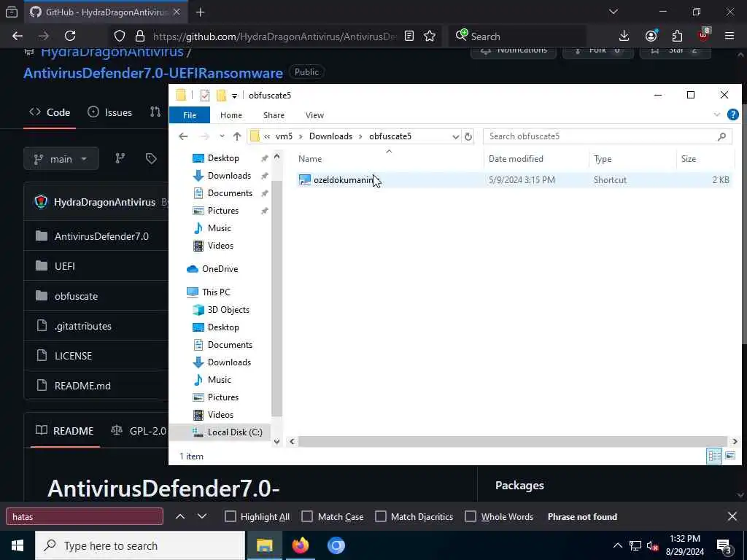This screenshot has width=747, height=560.
Task: Open Firefox View icon at top left
Action: pos(12,12)
